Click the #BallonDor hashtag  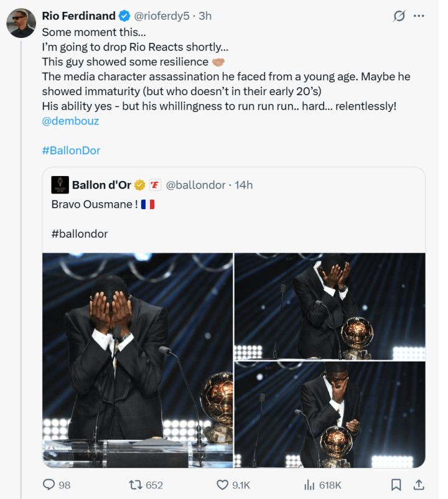(71, 151)
